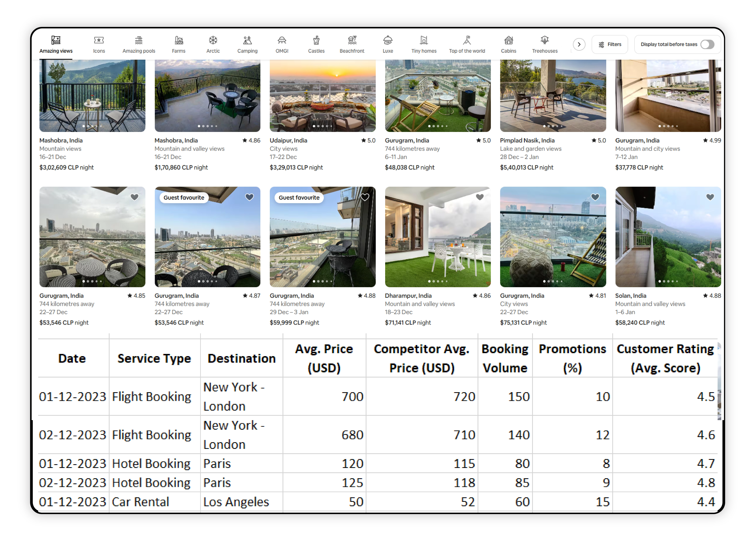Screen dimensions: 756x541
Task: Click the Guest favourite badge on $53,546 listing
Action: [184, 198]
